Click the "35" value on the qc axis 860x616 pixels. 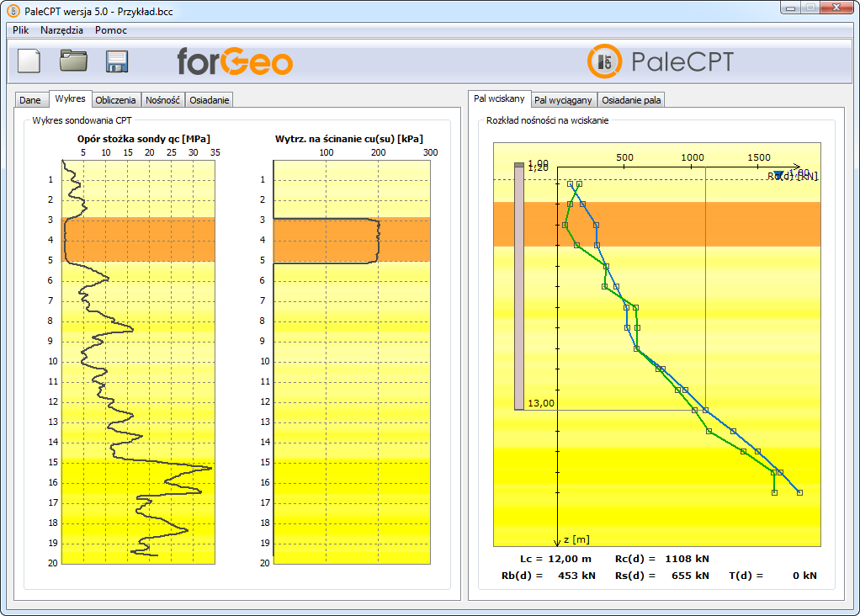click(x=215, y=152)
